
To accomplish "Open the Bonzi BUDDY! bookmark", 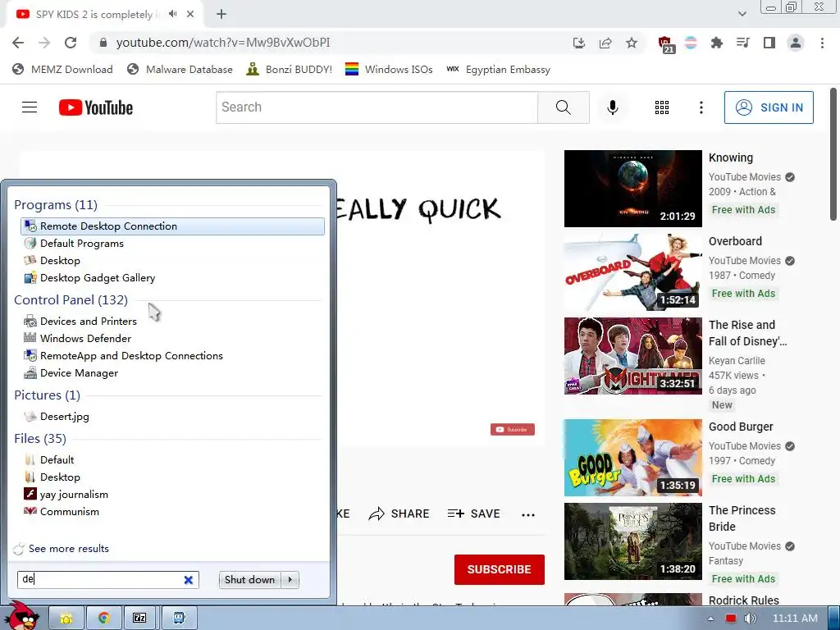I will click(290, 69).
